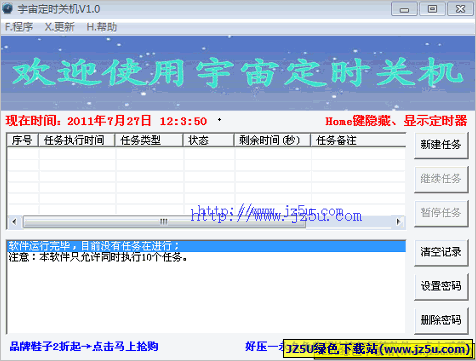The image size is (476, 361).
Task: Sort by 任务执行时间 column header
Action: tap(77, 140)
